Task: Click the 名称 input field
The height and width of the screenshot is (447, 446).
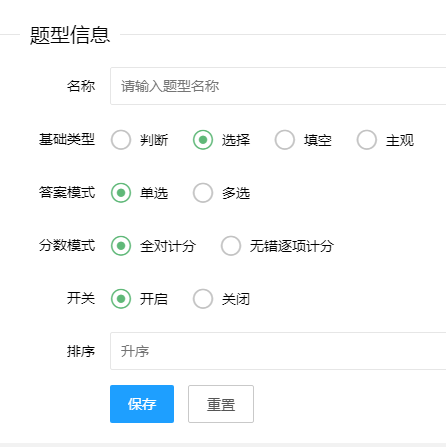Action: pyautogui.click(x=278, y=86)
